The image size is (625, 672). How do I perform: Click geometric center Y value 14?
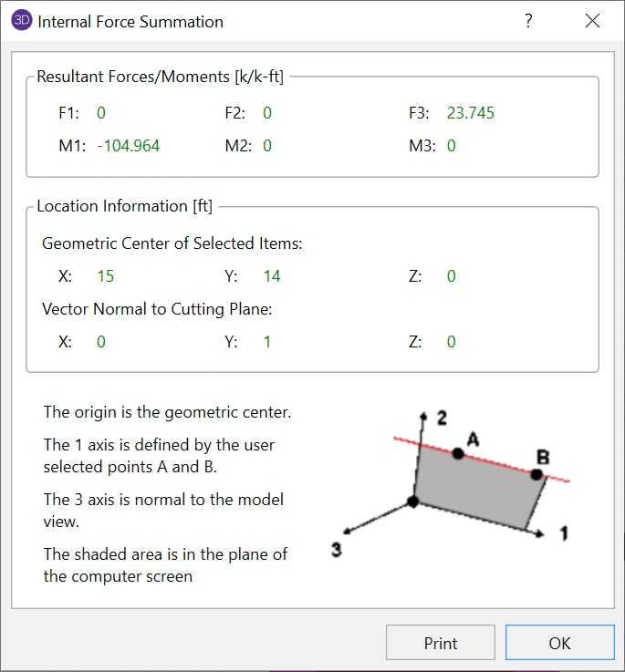272,276
